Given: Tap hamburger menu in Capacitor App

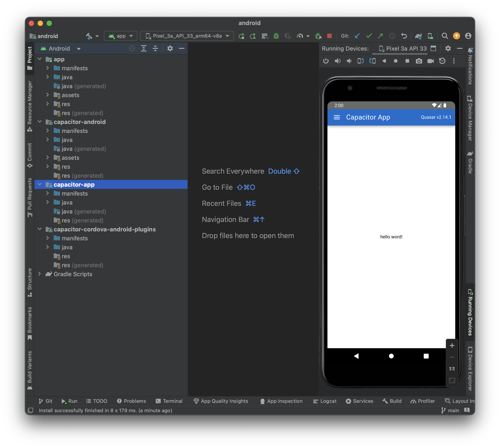Looking at the screenshot, I should pos(337,117).
